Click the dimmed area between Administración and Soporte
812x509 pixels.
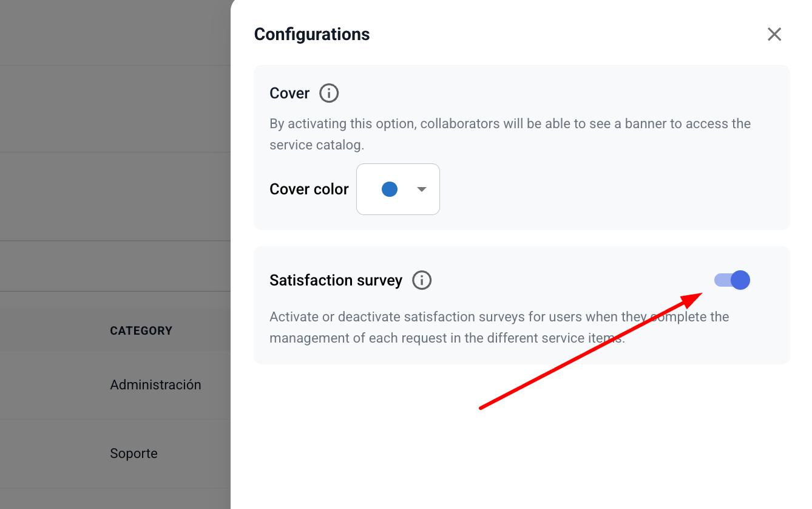coord(115,419)
